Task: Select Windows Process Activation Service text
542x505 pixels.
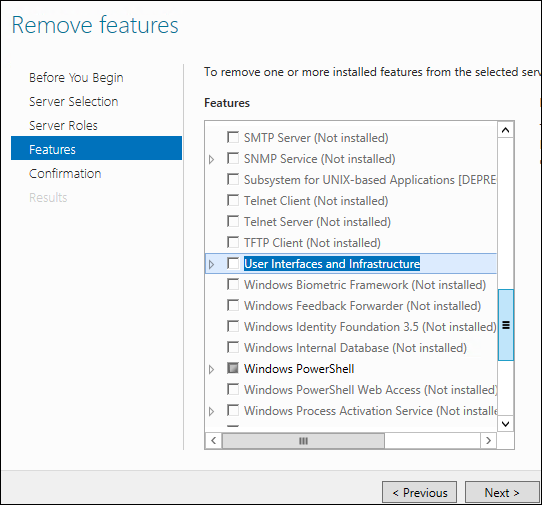Action: tap(371, 411)
